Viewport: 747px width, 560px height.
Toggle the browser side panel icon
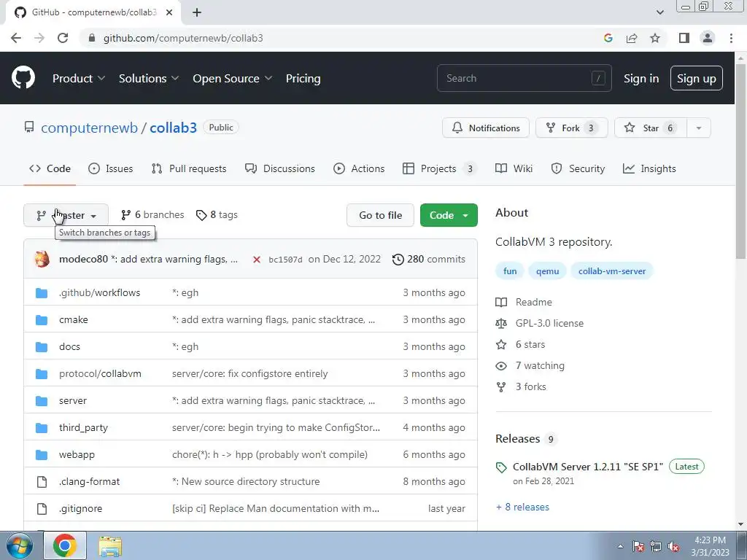[x=684, y=38]
